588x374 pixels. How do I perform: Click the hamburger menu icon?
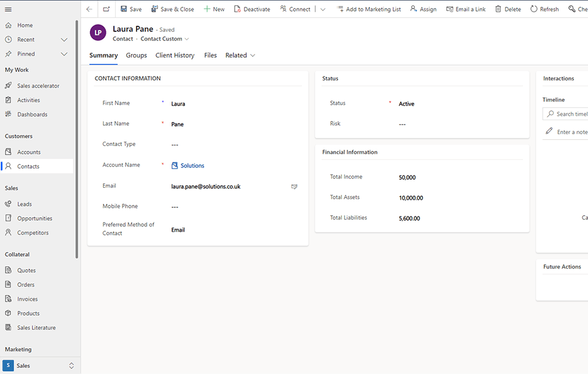8,9
